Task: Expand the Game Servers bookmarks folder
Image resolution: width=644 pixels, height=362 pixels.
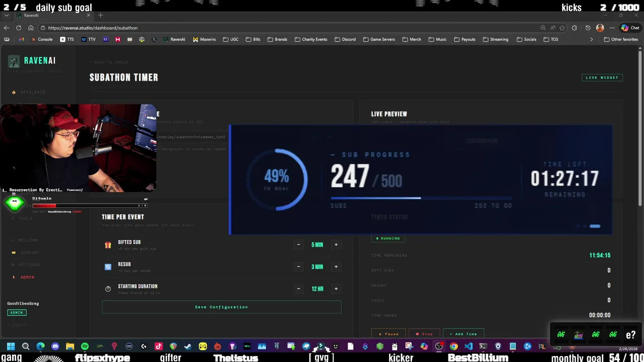Action: (379, 39)
